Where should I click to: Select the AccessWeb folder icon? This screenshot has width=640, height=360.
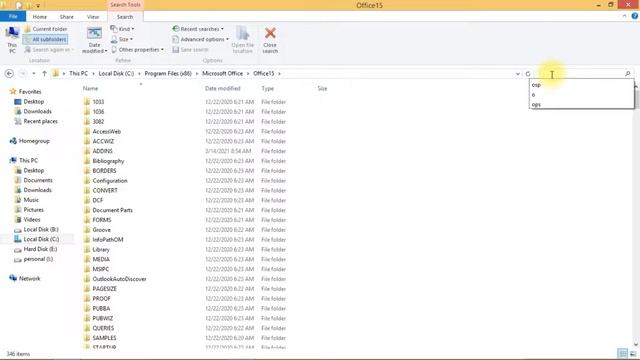[87, 131]
